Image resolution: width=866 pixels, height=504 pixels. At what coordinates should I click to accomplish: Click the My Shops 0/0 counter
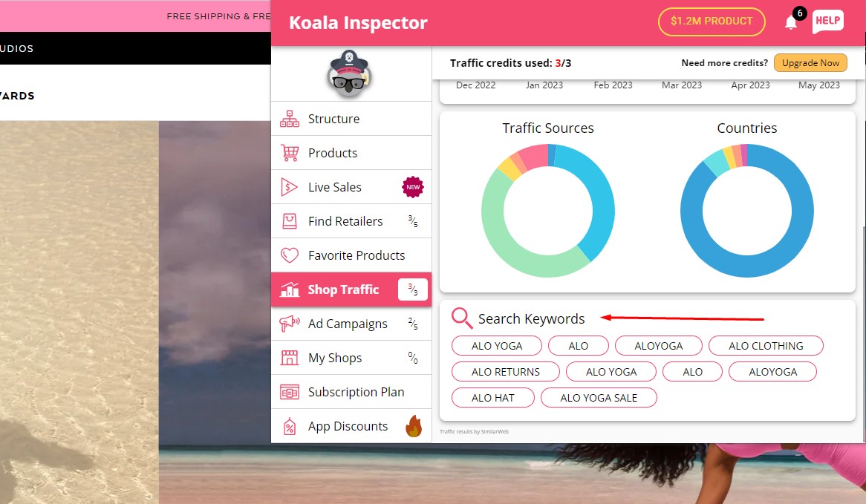point(412,358)
